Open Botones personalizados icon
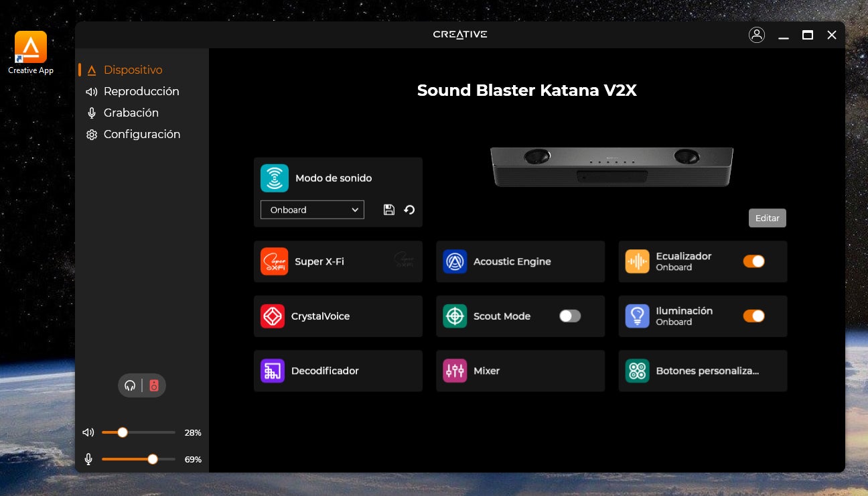This screenshot has height=496, width=868. (637, 371)
